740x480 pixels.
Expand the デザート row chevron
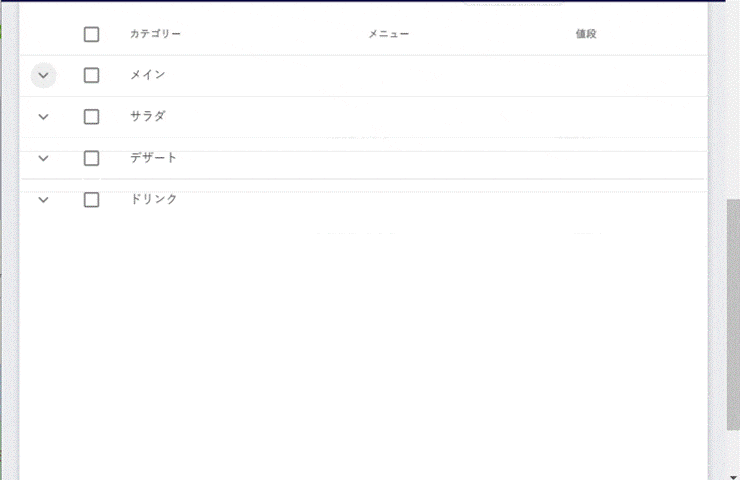pyautogui.click(x=43, y=159)
